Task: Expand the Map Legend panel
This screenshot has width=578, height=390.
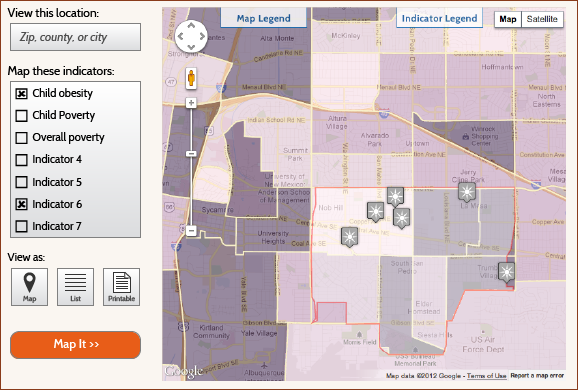Action: click(x=264, y=18)
